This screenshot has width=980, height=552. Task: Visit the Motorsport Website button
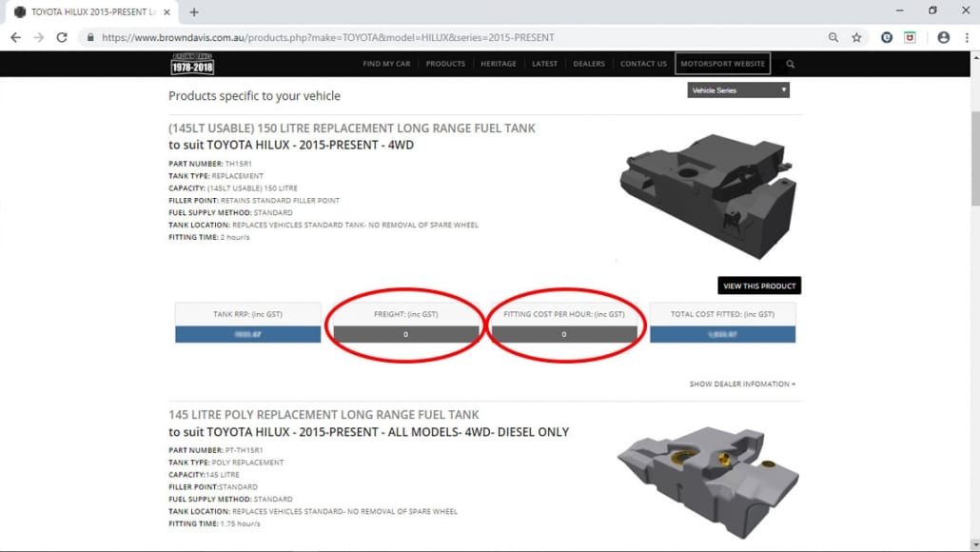click(x=722, y=64)
